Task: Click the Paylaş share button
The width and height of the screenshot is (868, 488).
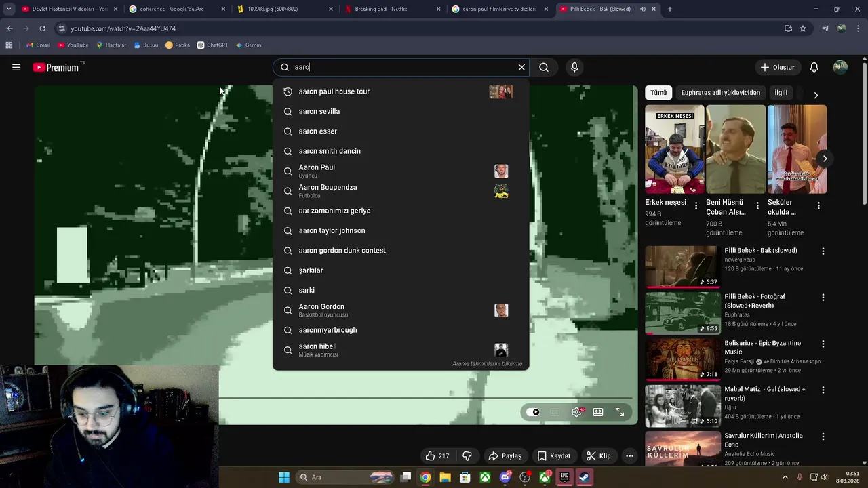Action: 505,456
